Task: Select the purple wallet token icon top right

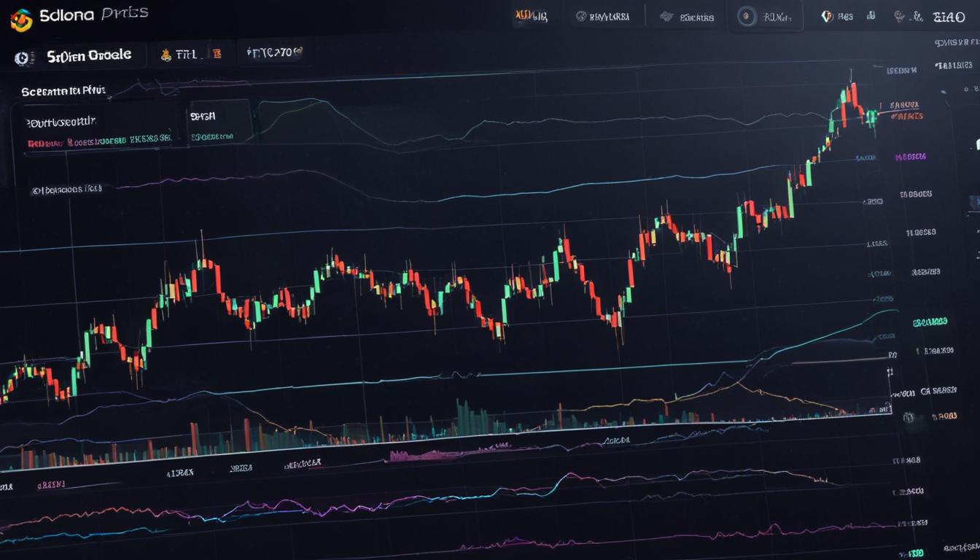Action: click(827, 15)
